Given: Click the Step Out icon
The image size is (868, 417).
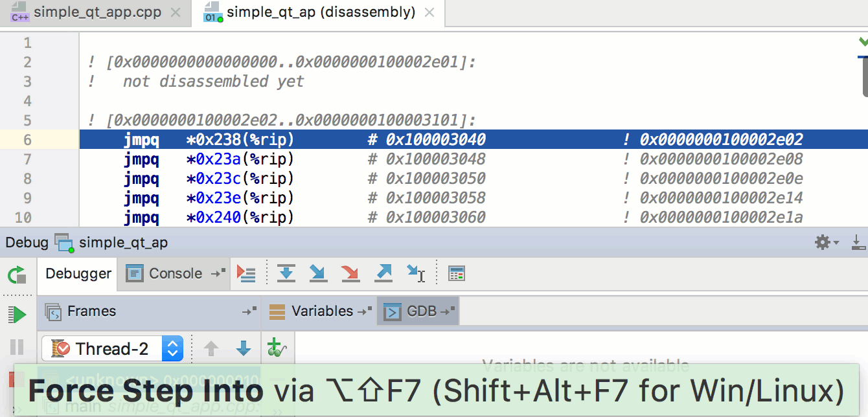Looking at the screenshot, I should pyautogui.click(x=383, y=274).
